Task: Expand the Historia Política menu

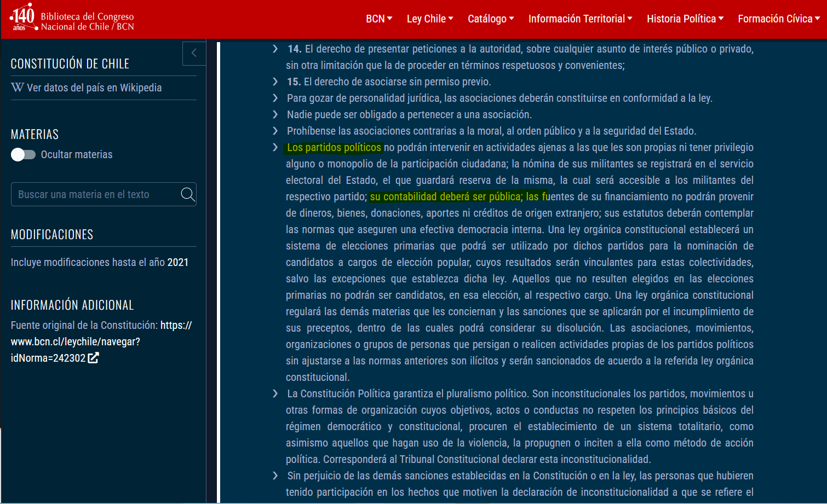Action: [x=685, y=19]
